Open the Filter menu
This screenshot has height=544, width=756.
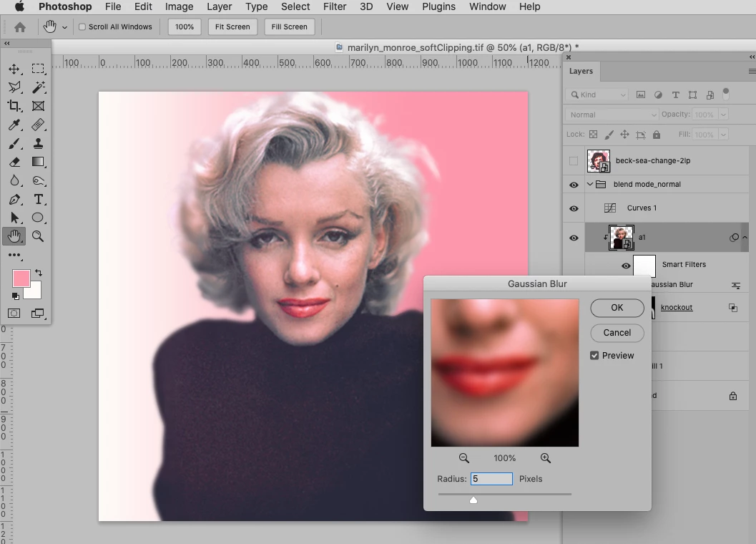click(x=335, y=6)
